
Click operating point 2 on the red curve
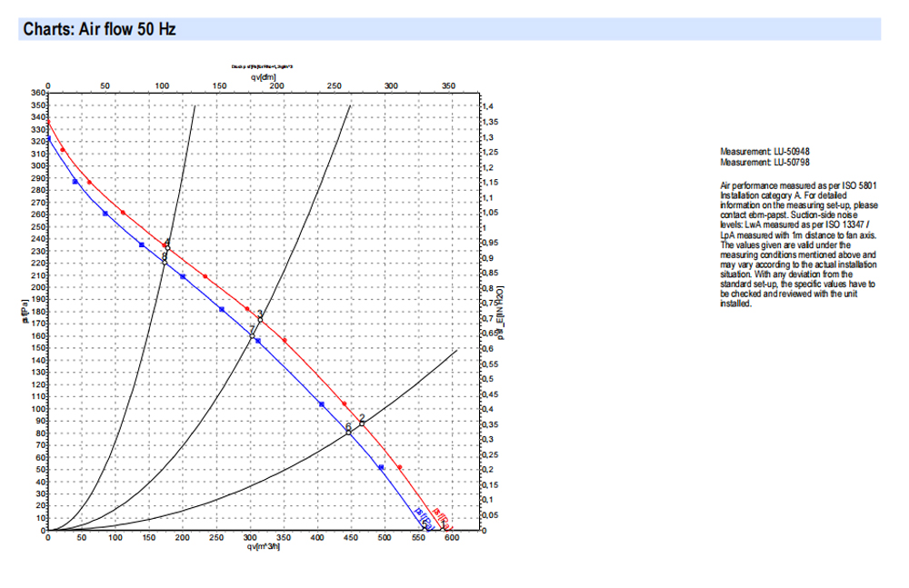(x=362, y=424)
